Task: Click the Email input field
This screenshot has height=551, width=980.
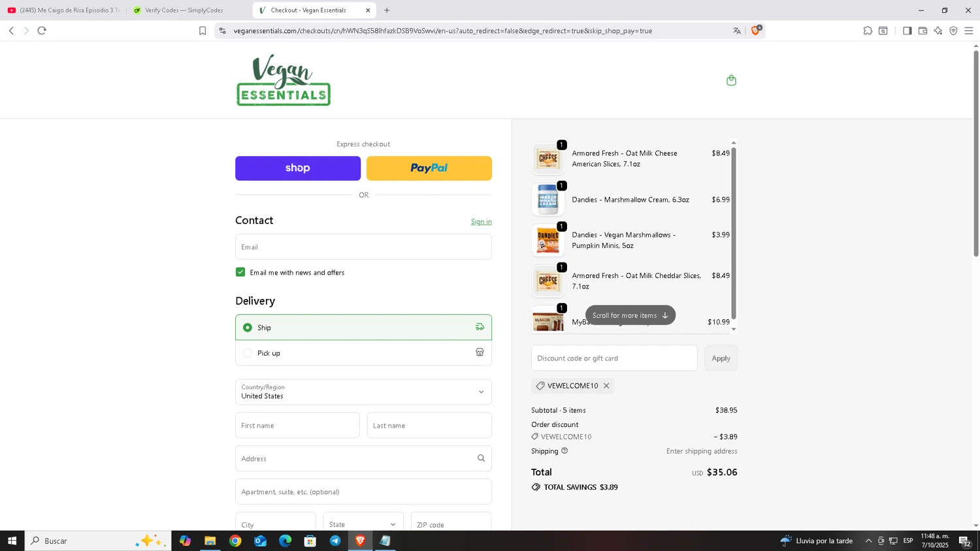Action: point(363,247)
